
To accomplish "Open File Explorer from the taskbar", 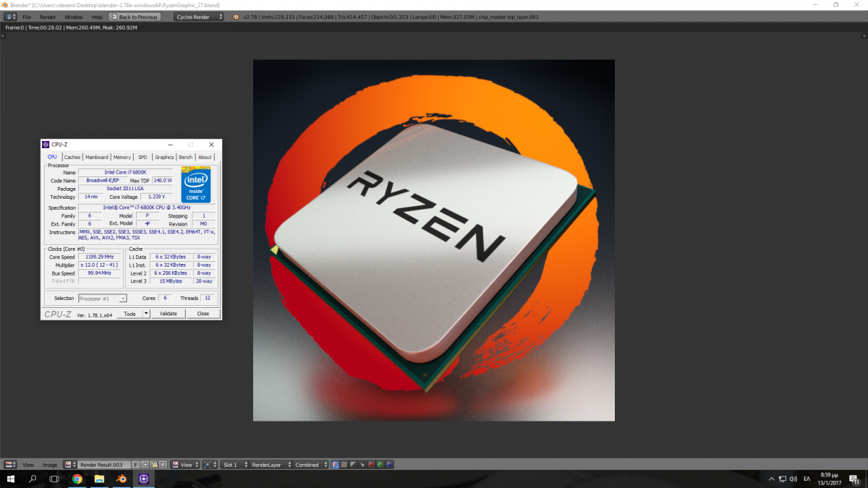I will pyautogui.click(x=99, y=479).
